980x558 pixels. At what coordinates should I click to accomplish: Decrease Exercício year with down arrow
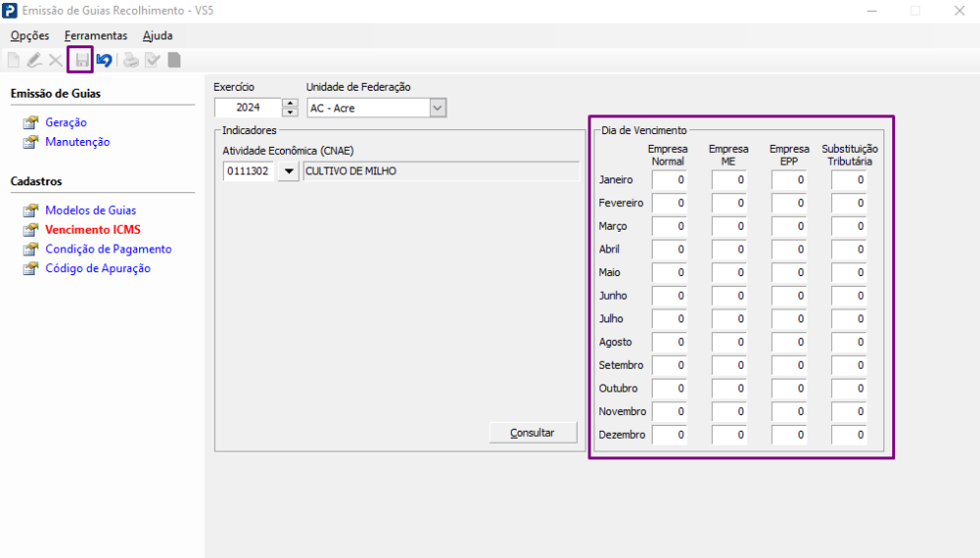point(290,112)
